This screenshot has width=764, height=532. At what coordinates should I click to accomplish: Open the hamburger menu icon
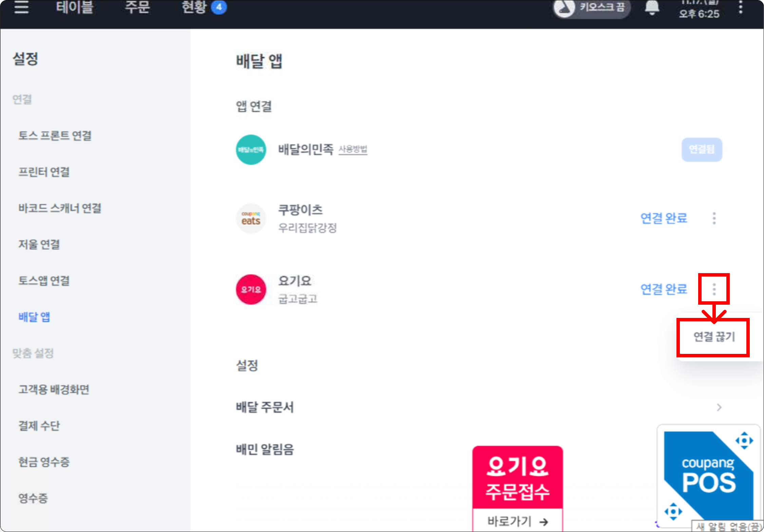[21, 7]
